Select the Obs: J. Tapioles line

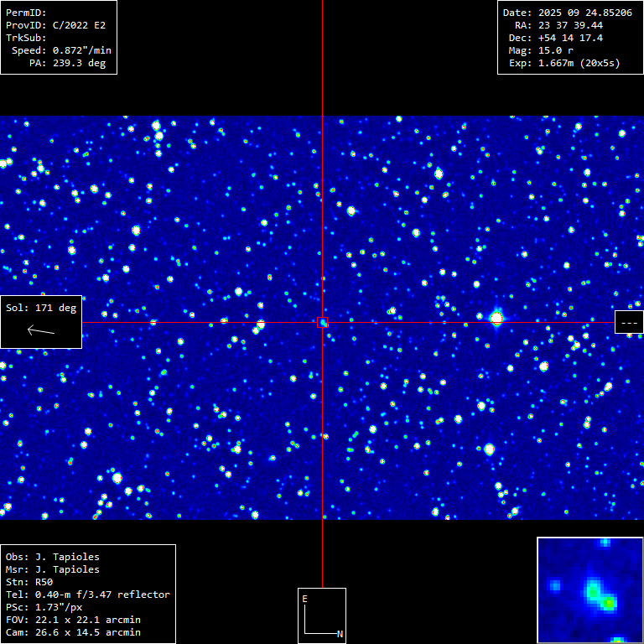(x=52, y=557)
